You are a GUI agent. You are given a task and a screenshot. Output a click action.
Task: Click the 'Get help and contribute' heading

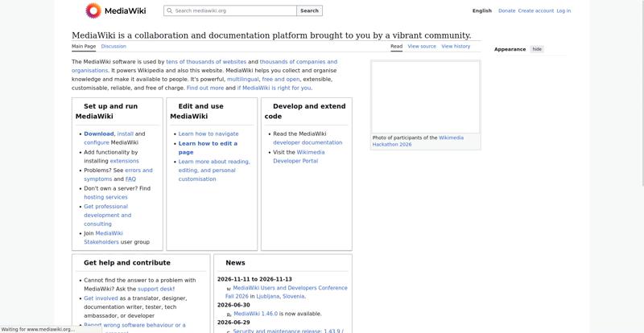127,263
